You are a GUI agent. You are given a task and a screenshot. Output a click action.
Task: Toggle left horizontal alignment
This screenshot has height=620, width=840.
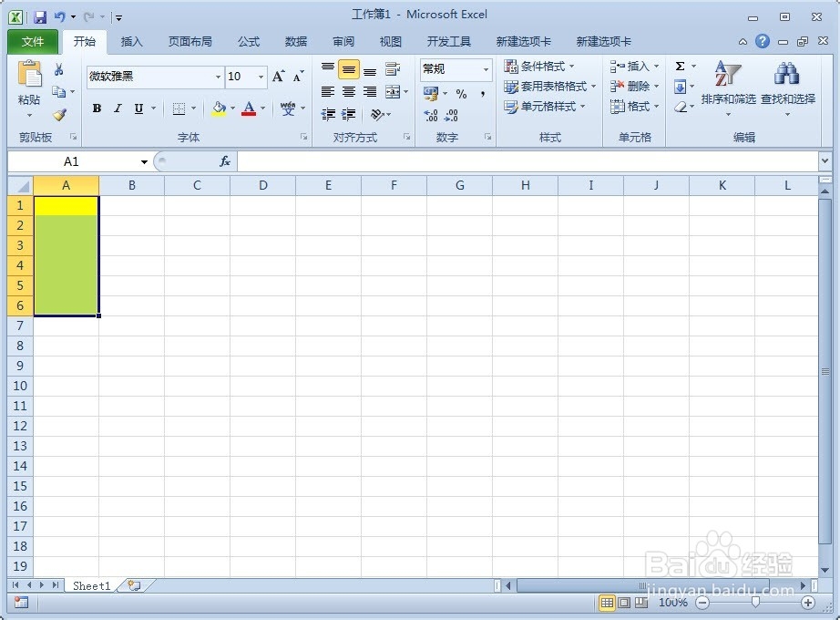tap(328, 92)
